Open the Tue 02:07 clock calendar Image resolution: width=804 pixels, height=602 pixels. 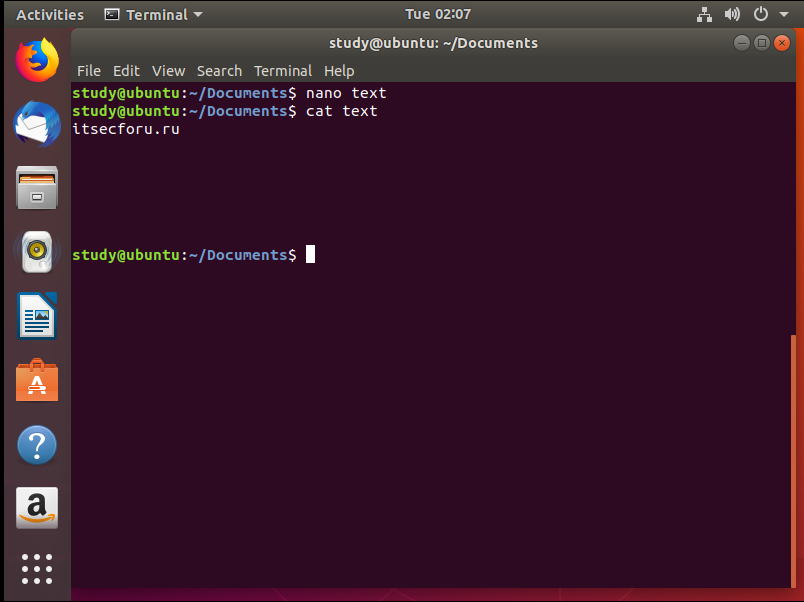[x=437, y=15]
